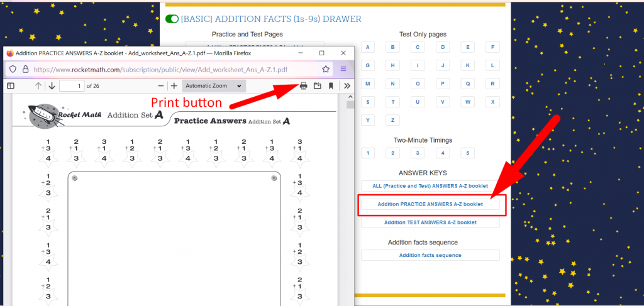
Task: Open Test Only page L
Action: [492, 65]
